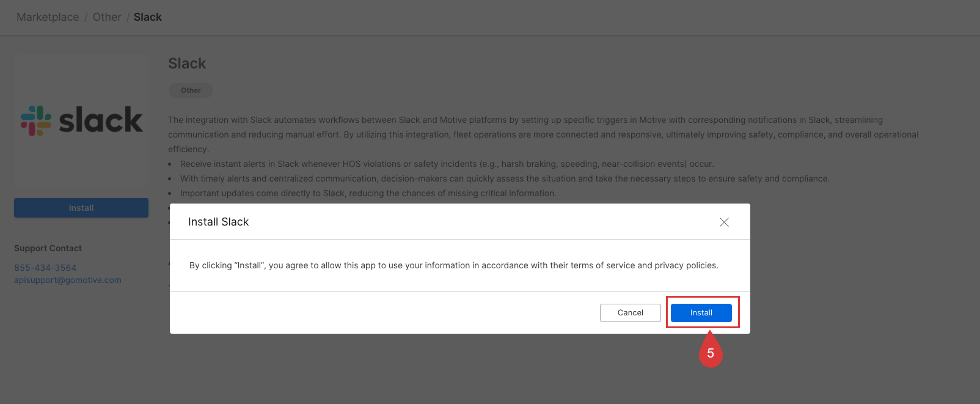Go to Marketplace breadcrumb
980x404 pixels.
(x=48, y=17)
